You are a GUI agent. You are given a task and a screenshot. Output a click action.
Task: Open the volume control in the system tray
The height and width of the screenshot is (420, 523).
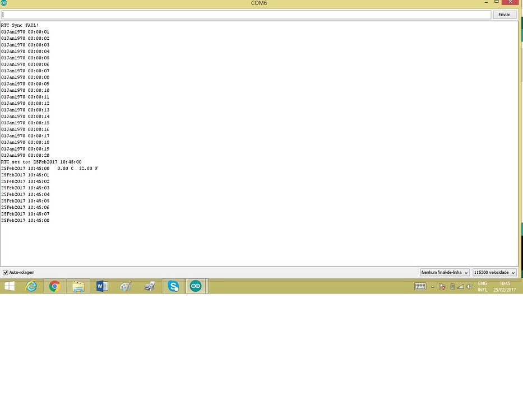pos(470,286)
